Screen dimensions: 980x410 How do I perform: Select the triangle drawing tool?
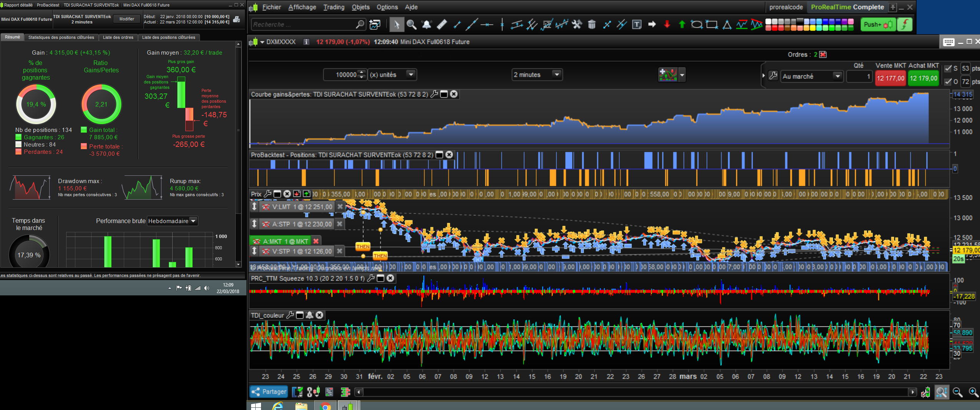(x=727, y=25)
